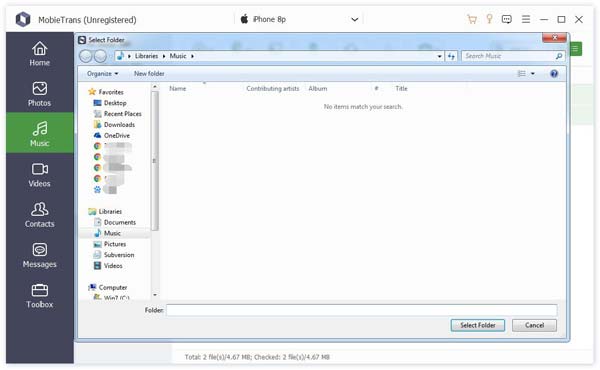
Task: Click in the Folder text field
Action: (x=362, y=310)
